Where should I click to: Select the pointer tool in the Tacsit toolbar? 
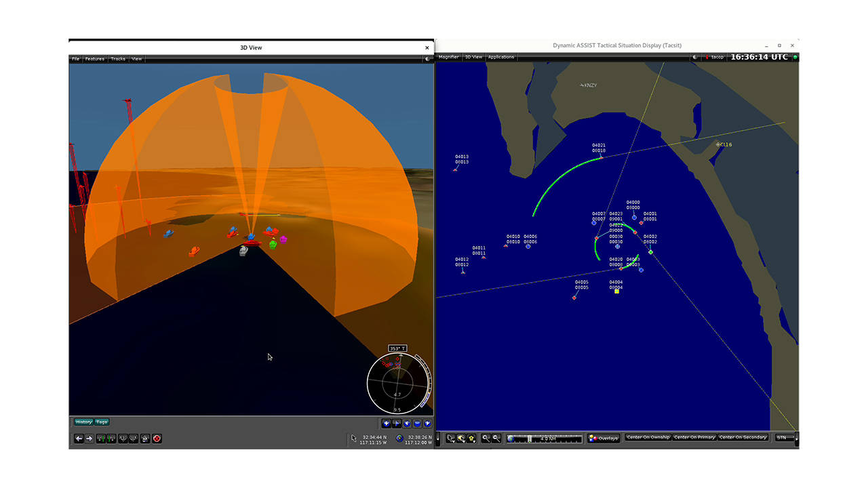point(450,438)
